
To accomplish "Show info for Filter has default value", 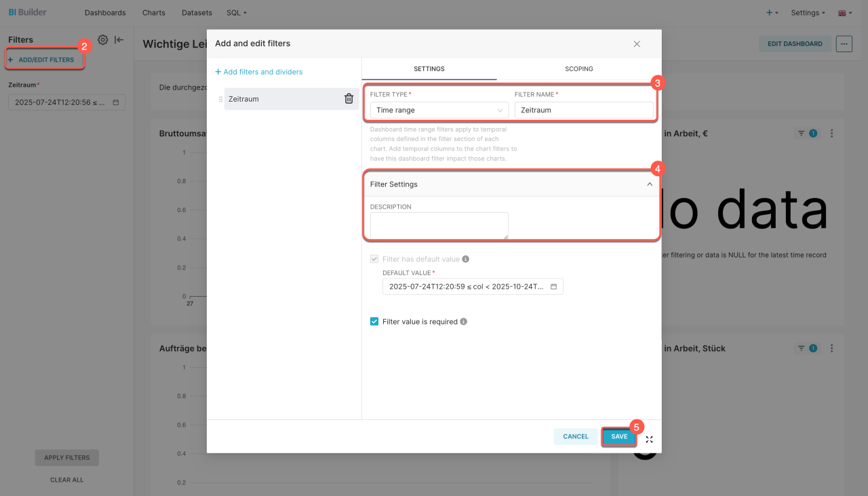I will (466, 260).
